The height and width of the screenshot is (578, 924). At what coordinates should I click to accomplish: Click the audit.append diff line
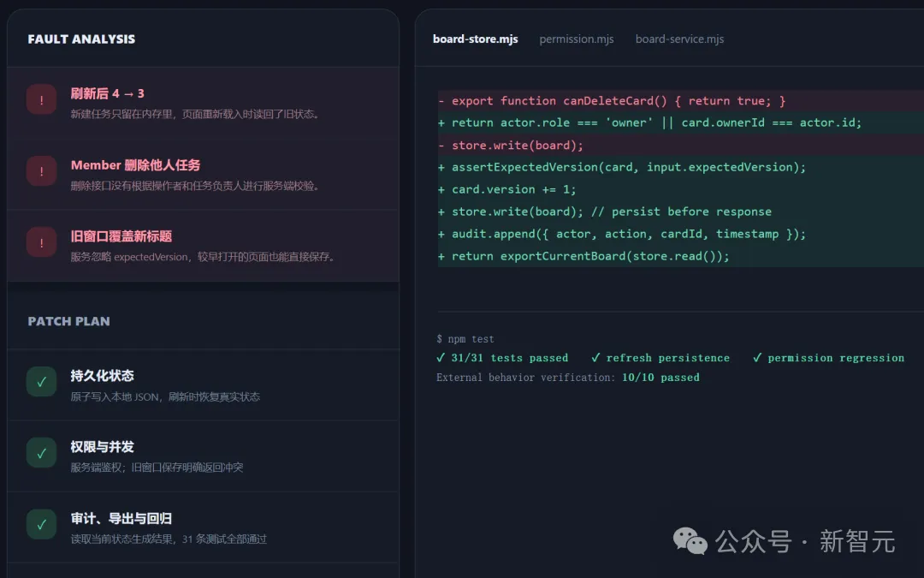681,234
